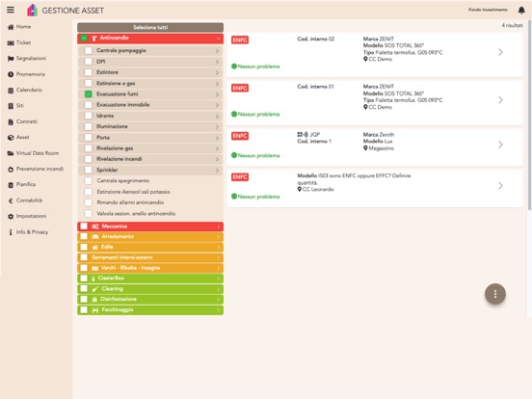Click the Home house icon in sidebar

[11, 27]
